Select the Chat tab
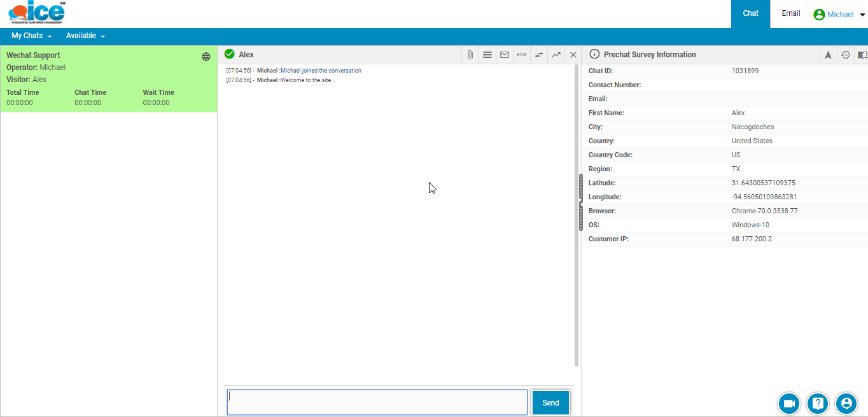Viewport: 868px width, 417px height. tap(751, 13)
